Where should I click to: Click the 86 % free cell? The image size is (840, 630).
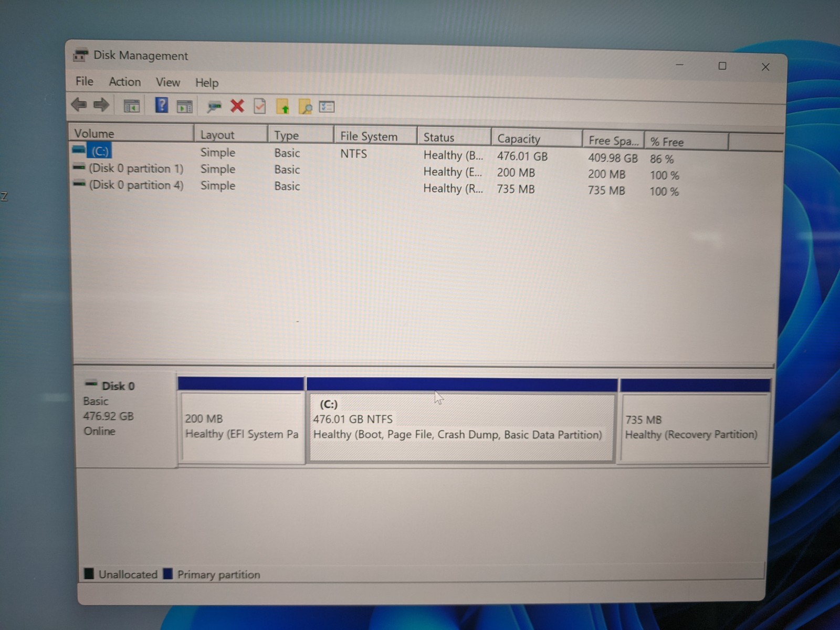(x=661, y=159)
